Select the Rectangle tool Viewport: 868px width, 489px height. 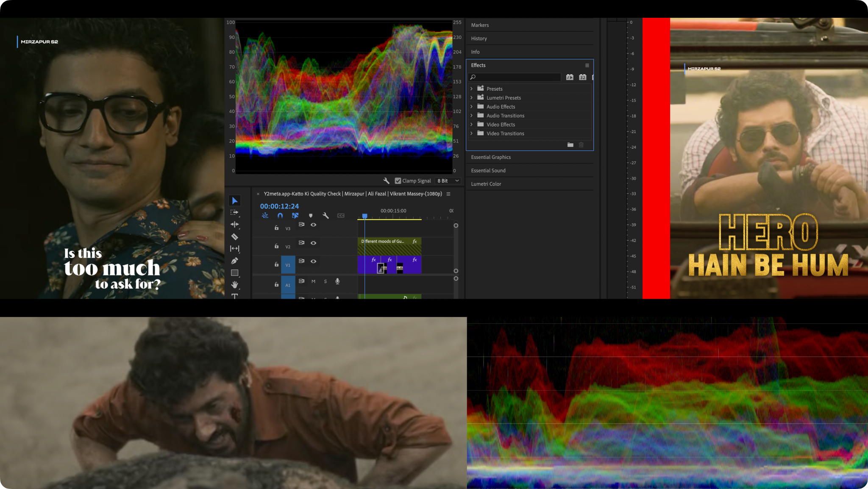234,273
